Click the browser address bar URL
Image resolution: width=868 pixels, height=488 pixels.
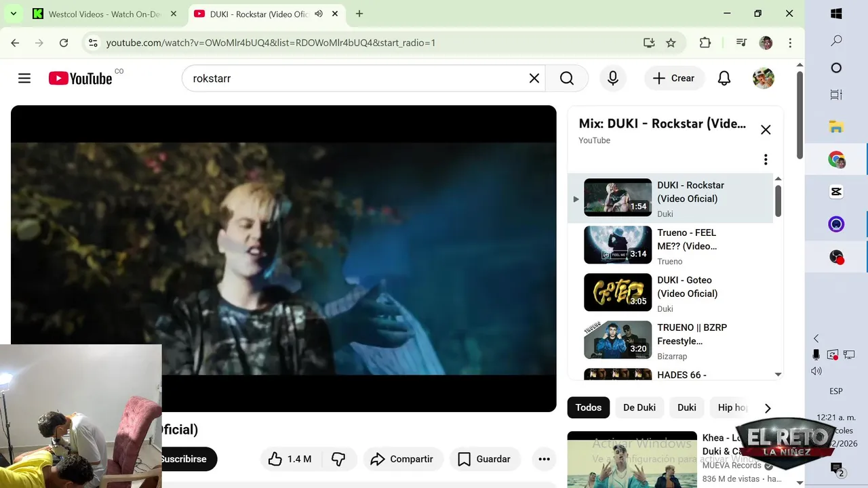271,43
